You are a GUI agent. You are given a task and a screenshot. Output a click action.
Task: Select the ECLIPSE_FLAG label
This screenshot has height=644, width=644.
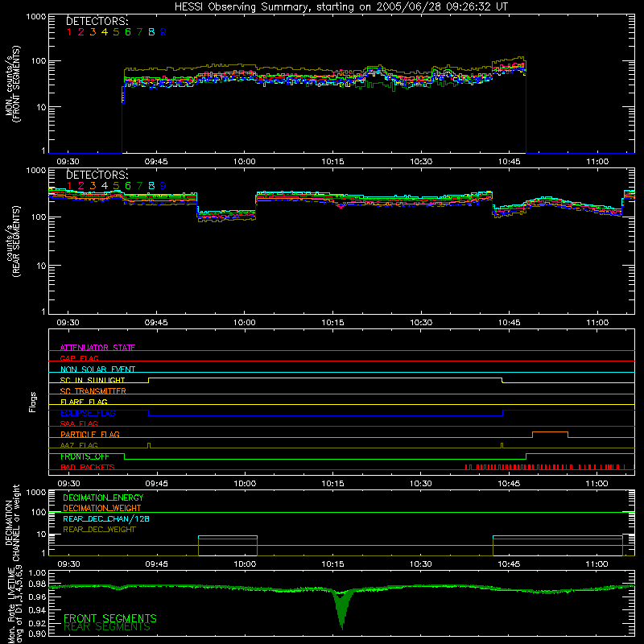point(88,413)
